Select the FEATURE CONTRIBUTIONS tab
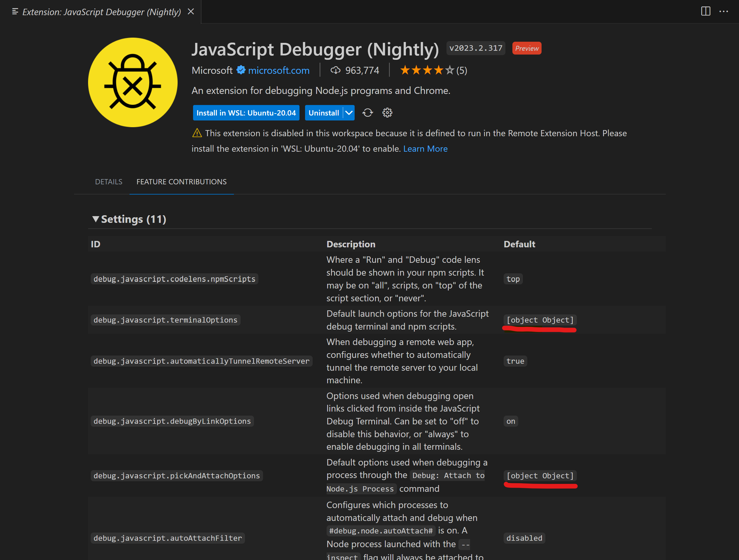 click(x=181, y=181)
